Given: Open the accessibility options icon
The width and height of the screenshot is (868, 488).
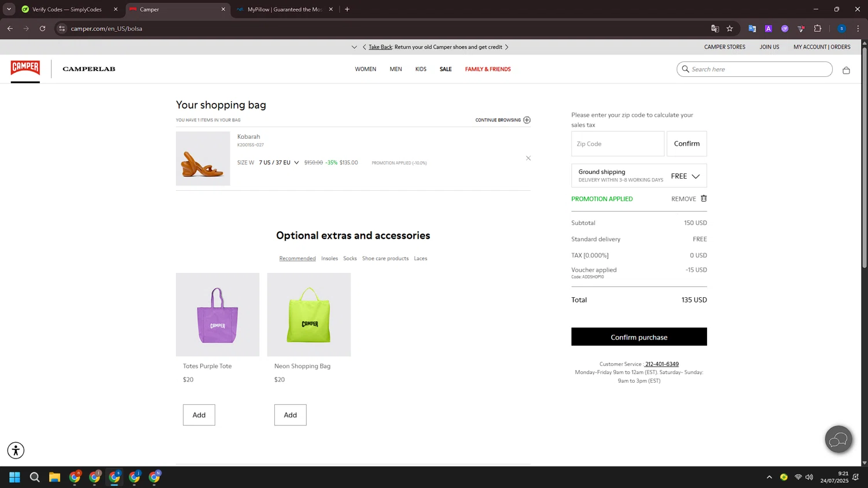Looking at the screenshot, I should pyautogui.click(x=16, y=450).
